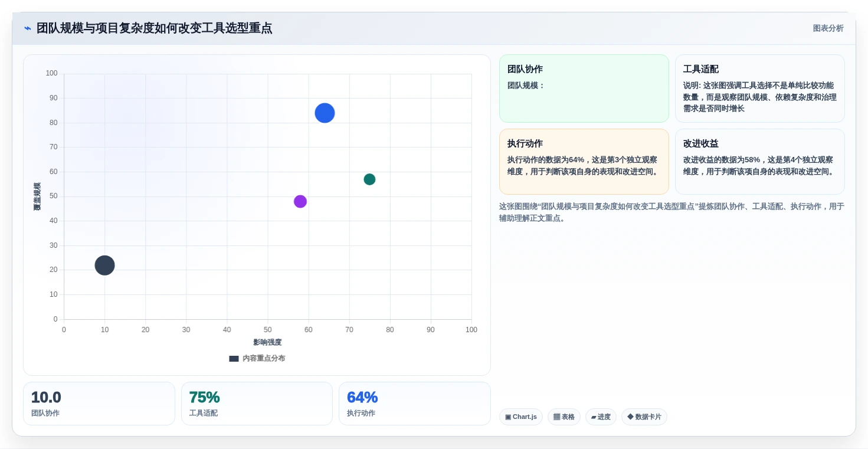Click the 内容重点分布 legend label
Screen dimensions: 868x449
[x=264, y=359]
